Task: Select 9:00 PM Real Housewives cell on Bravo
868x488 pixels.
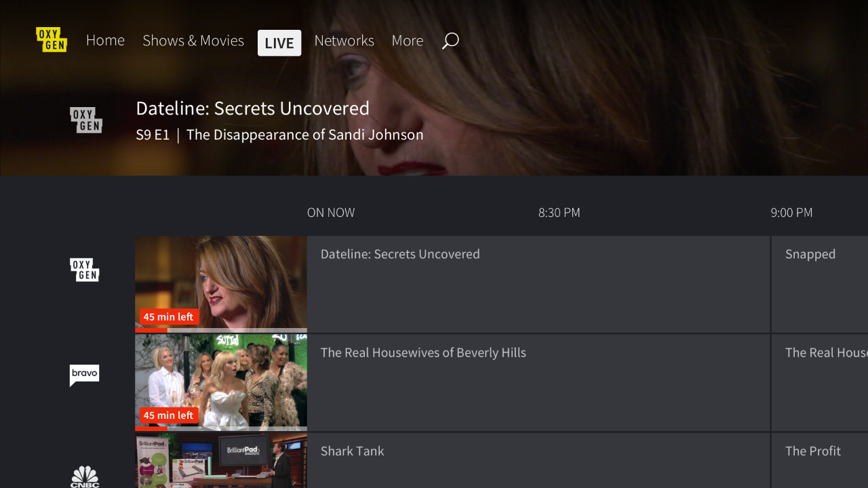Action: [820, 382]
